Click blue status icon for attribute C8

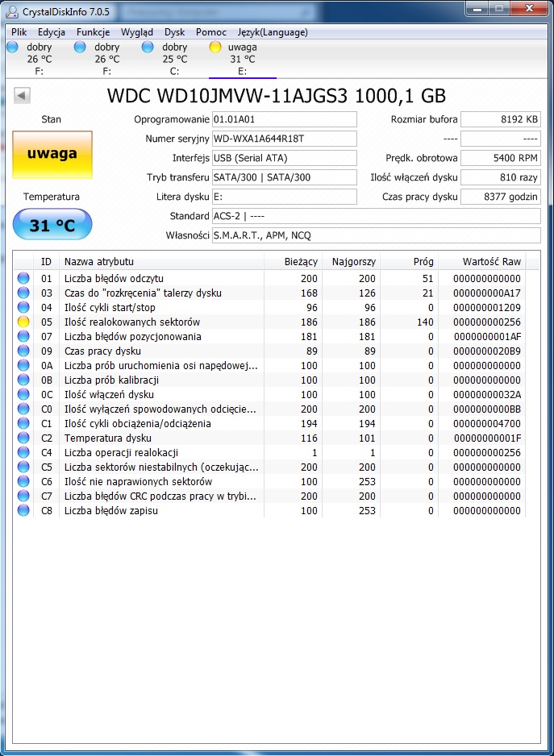tap(23, 511)
